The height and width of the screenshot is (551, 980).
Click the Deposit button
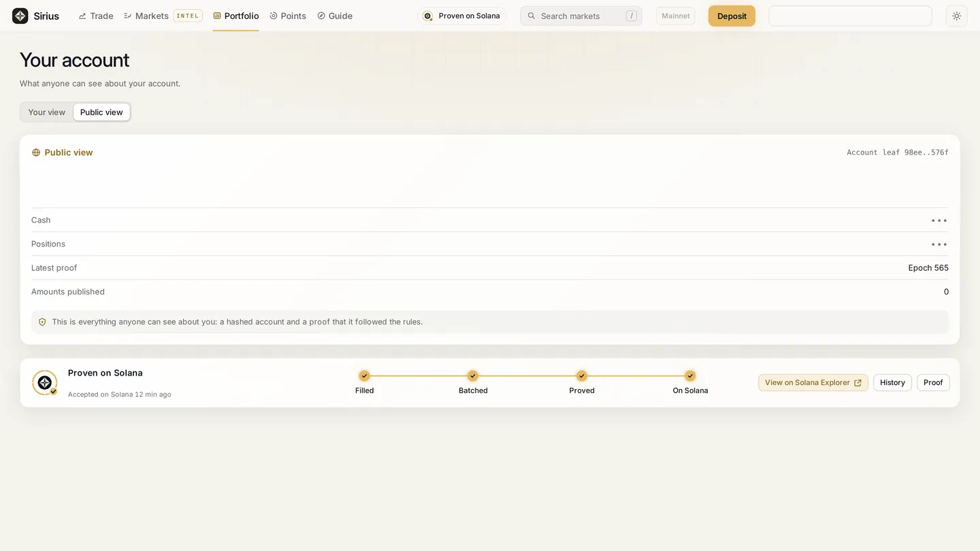(x=732, y=16)
